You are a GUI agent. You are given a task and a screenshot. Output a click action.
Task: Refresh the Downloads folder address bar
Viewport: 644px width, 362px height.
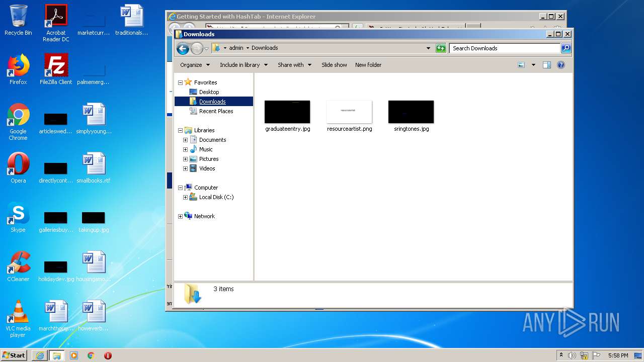[x=441, y=48]
